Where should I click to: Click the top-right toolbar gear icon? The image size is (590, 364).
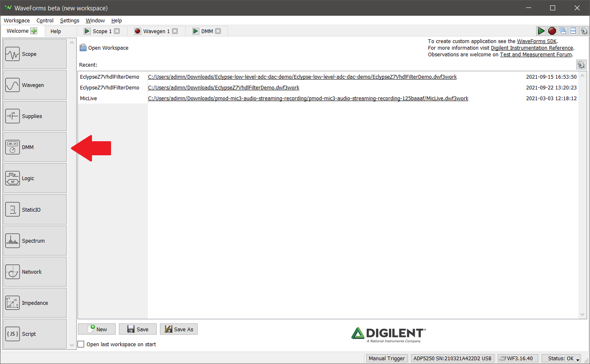pyautogui.click(x=584, y=31)
